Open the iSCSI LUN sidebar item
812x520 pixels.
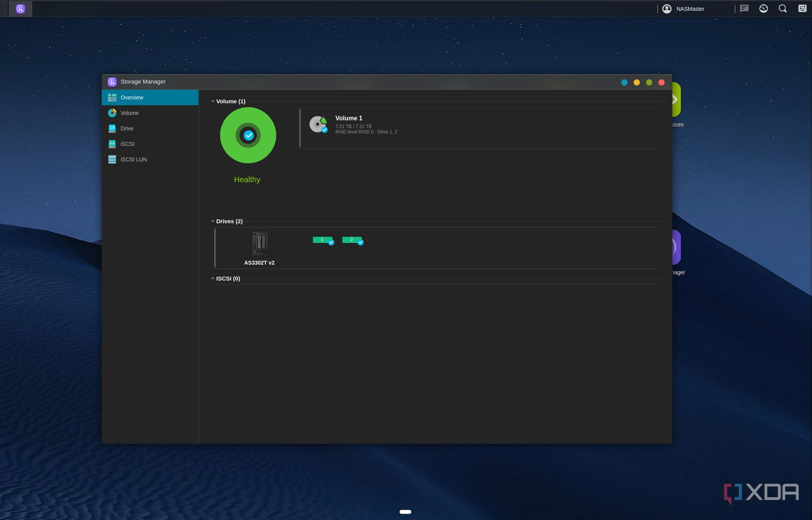[150, 159]
